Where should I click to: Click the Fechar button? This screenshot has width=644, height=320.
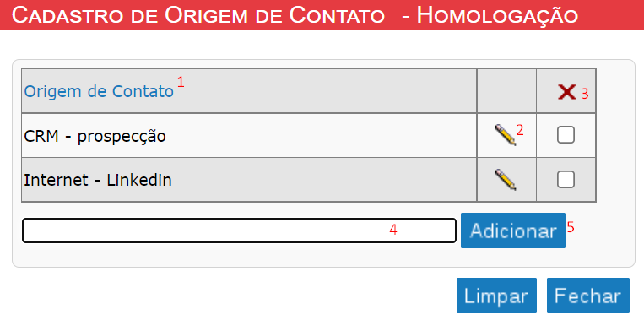tap(588, 296)
